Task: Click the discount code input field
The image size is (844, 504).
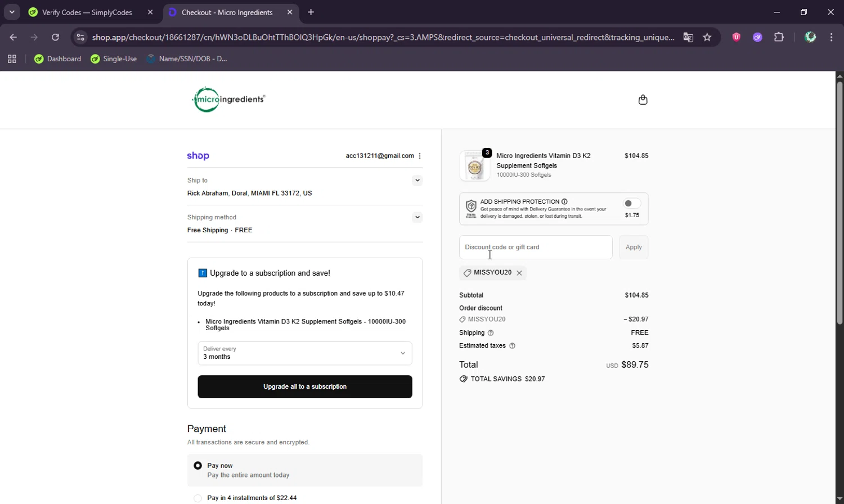Action: tap(536, 247)
